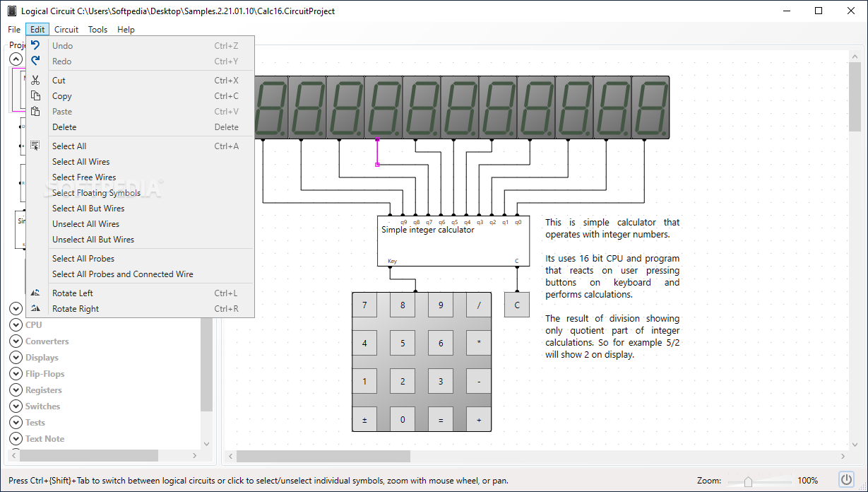Click the Paste clipboard icon
The height and width of the screenshot is (492, 868).
pyautogui.click(x=35, y=111)
